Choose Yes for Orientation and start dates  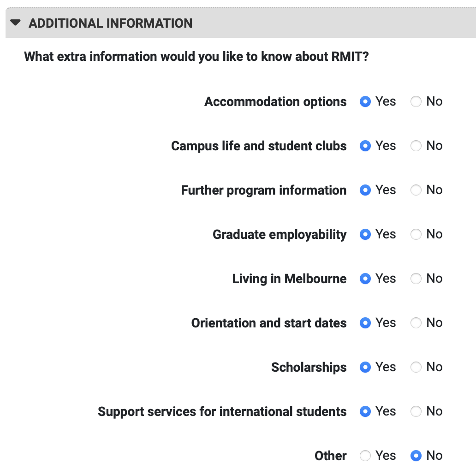365,323
